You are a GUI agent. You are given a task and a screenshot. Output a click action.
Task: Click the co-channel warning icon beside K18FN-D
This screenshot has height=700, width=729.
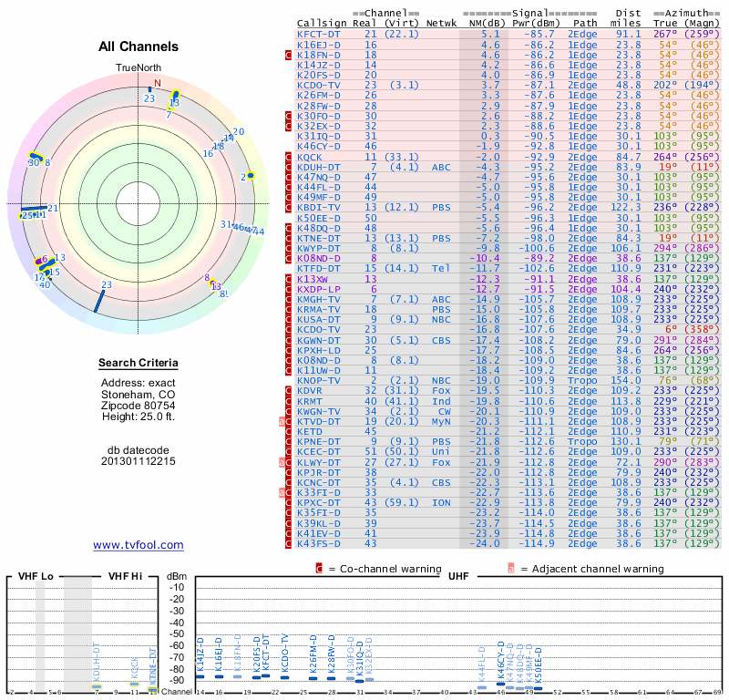289,55
